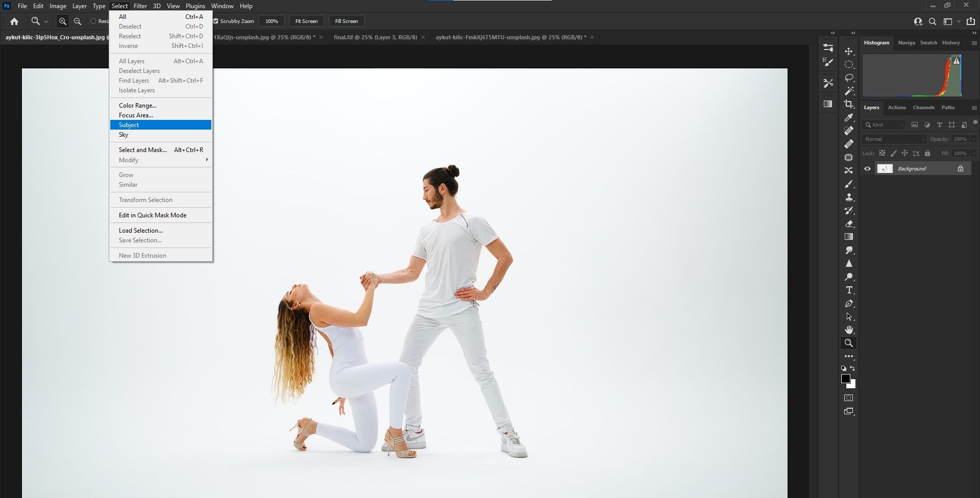Select the Move tool
The image size is (980, 498).
click(849, 52)
